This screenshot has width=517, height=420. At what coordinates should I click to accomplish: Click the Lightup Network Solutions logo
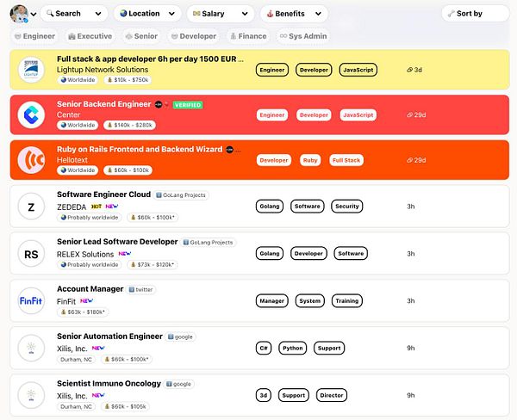coord(31,70)
